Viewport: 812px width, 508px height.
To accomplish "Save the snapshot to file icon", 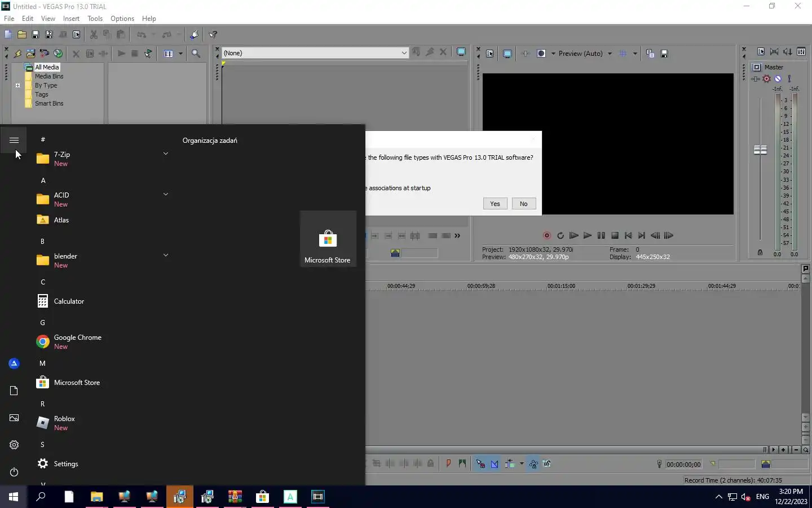I will coord(664,54).
